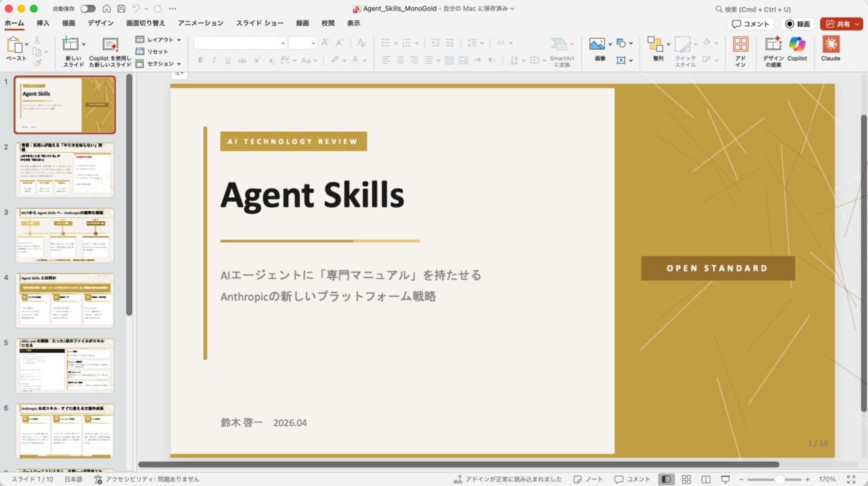The image size is (868, 486).
Task: Click the bulleted list icon
Action: pos(386,43)
